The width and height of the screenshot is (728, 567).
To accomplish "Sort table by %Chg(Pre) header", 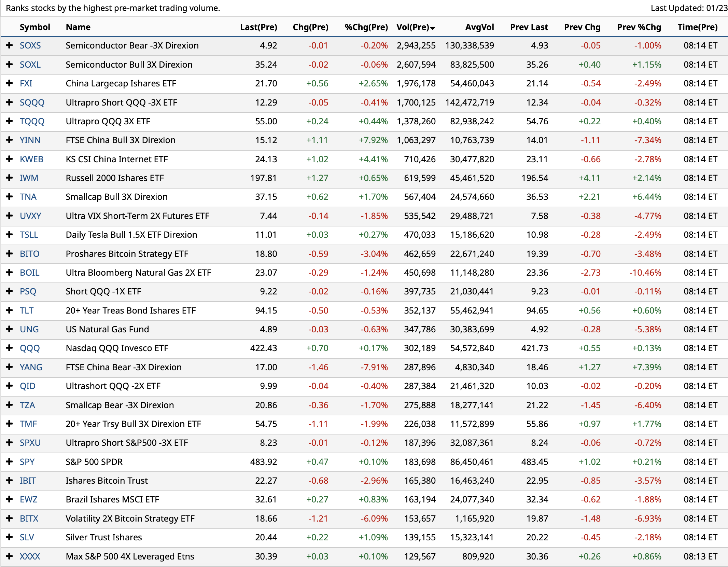I will point(366,27).
